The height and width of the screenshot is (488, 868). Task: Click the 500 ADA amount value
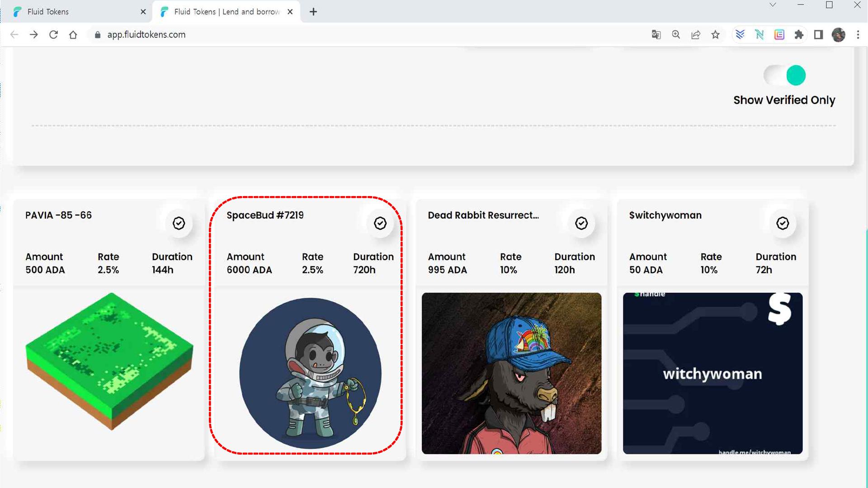pyautogui.click(x=45, y=270)
